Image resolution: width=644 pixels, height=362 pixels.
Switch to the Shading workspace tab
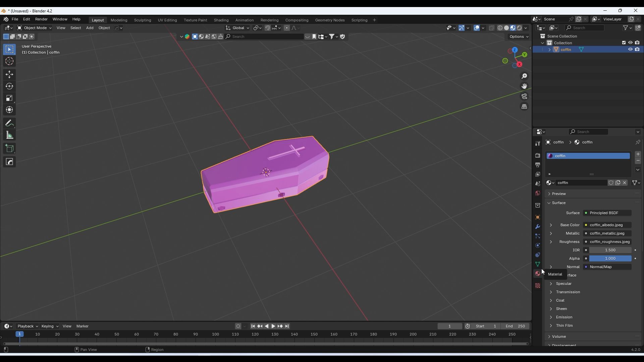221,20
